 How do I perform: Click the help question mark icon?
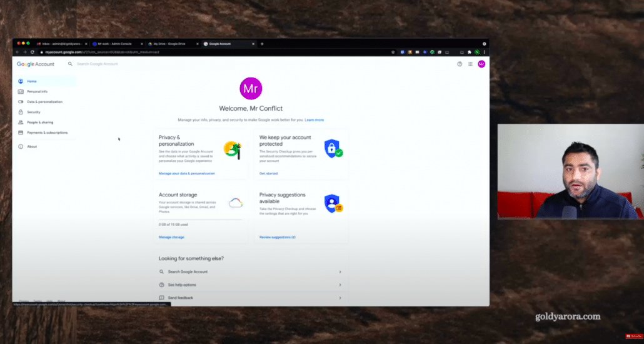pos(460,64)
